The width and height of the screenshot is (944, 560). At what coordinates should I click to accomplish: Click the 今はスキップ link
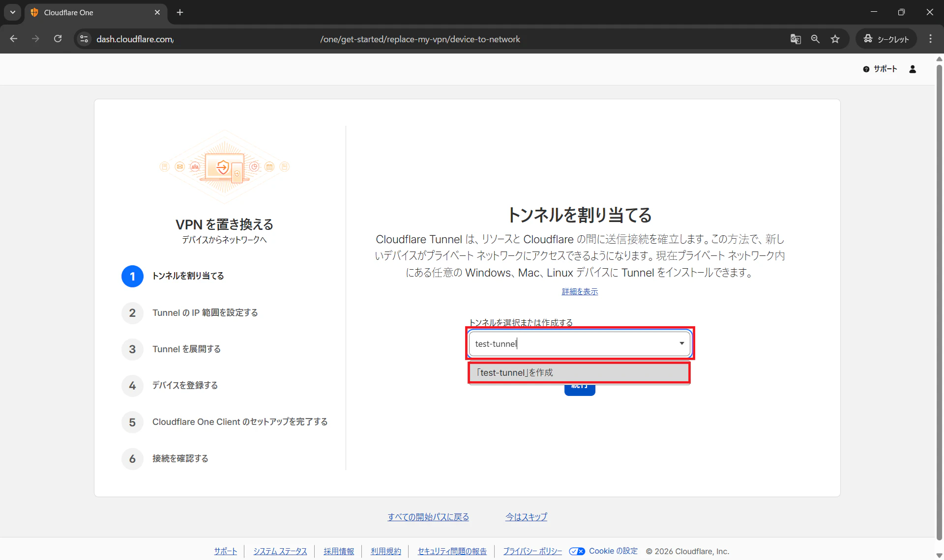point(526,517)
